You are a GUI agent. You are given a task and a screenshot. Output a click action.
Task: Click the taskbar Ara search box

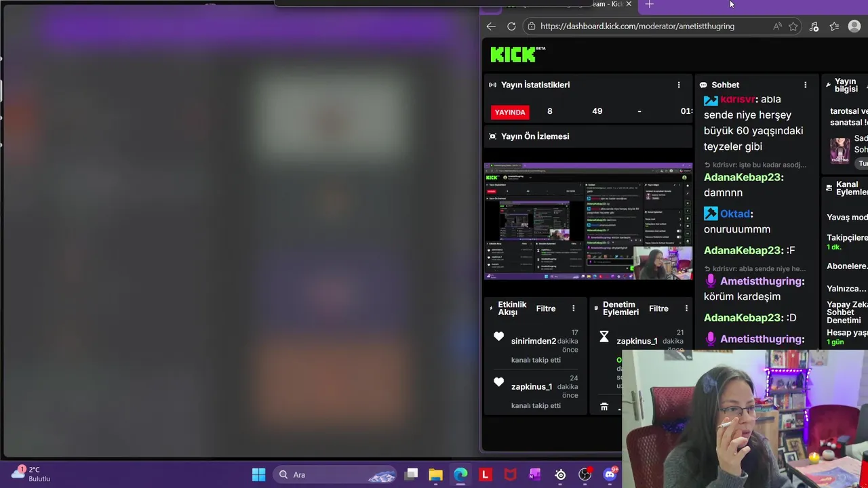(336, 474)
